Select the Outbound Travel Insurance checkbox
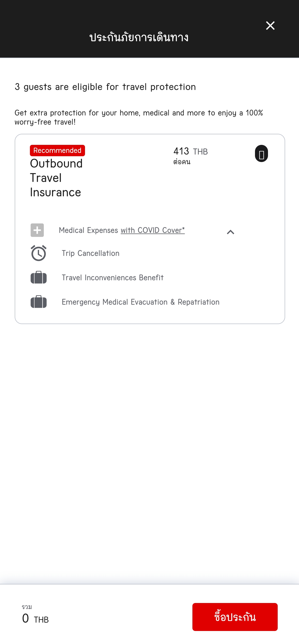This screenshot has width=299, height=644. 261,153
